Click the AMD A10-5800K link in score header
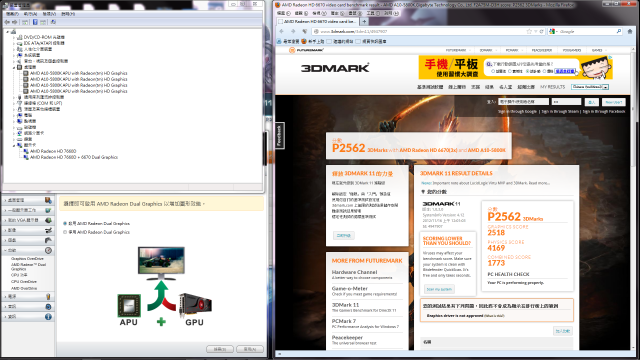Viewport: 640px width, 360px height. click(487, 150)
